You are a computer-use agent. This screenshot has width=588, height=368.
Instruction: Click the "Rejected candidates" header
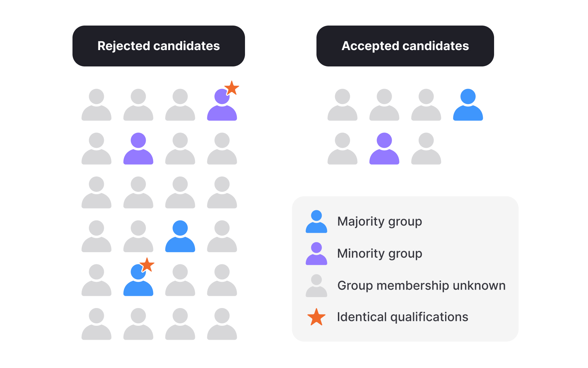click(x=159, y=46)
